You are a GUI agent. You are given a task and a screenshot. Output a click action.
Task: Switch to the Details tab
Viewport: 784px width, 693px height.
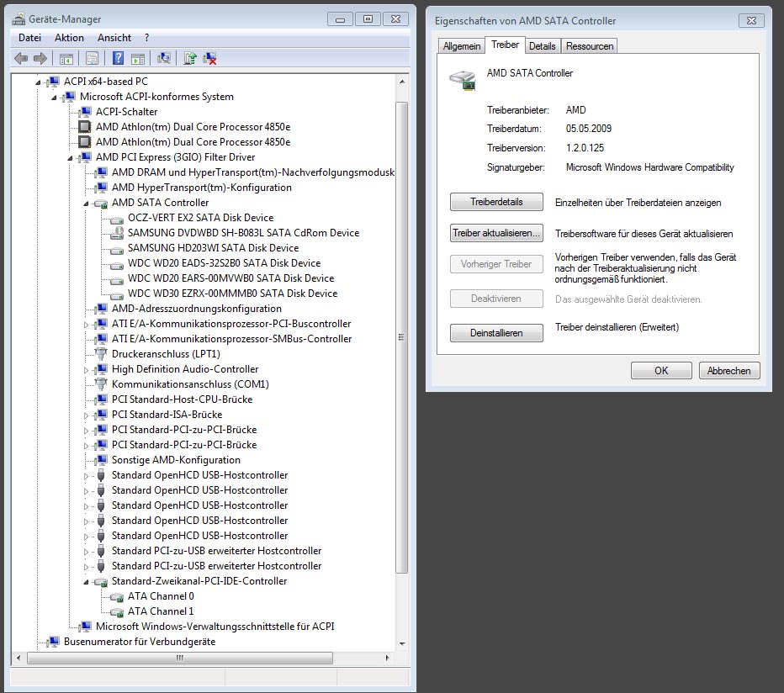tap(542, 46)
